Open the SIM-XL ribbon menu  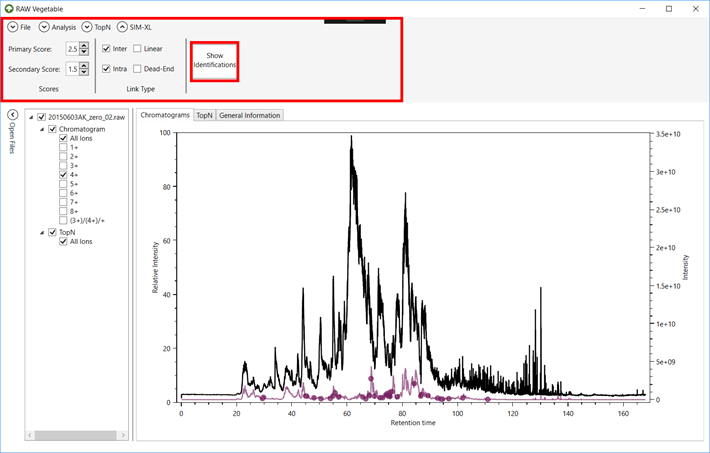[x=140, y=27]
